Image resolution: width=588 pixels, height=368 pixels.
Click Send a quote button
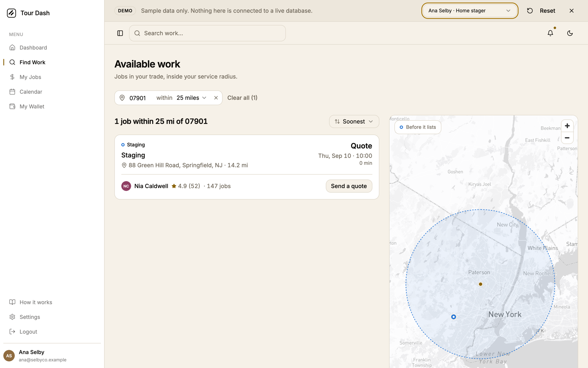349,186
